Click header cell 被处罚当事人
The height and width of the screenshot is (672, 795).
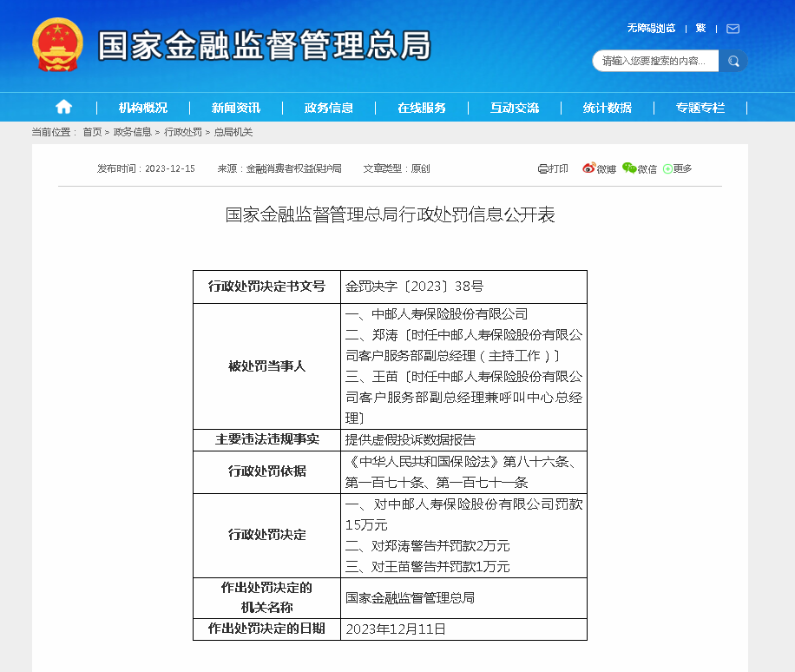point(266,366)
